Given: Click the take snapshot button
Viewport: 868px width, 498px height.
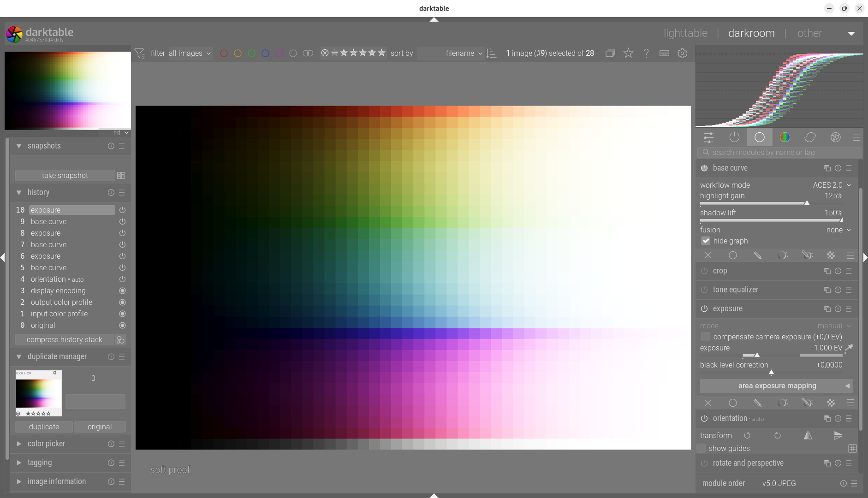Looking at the screenshot, I should [x=65, y=176].
